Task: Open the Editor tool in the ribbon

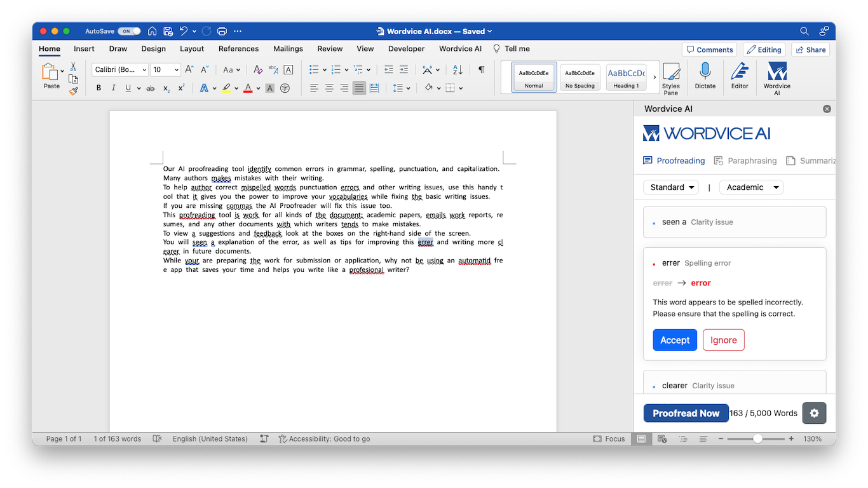Action: (740, 76)
